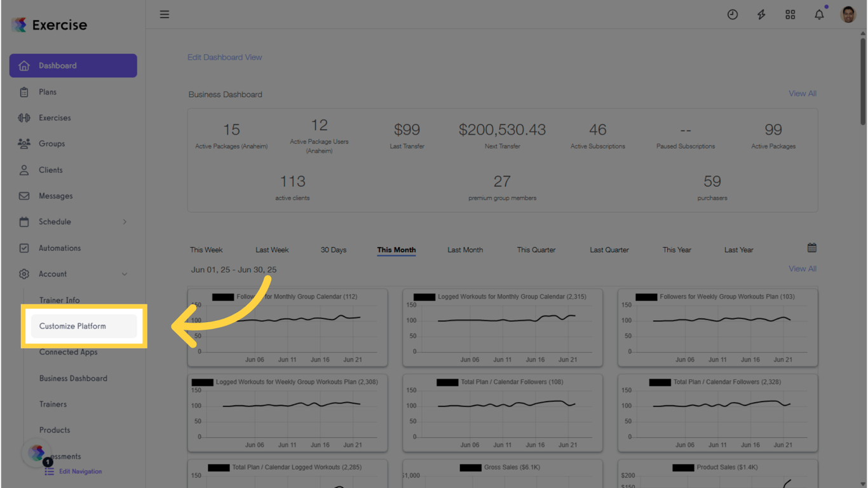Open Customize Platform from the Account menu
The height and width of the screenshot is (488, 868).
click(x=72, y=326)
